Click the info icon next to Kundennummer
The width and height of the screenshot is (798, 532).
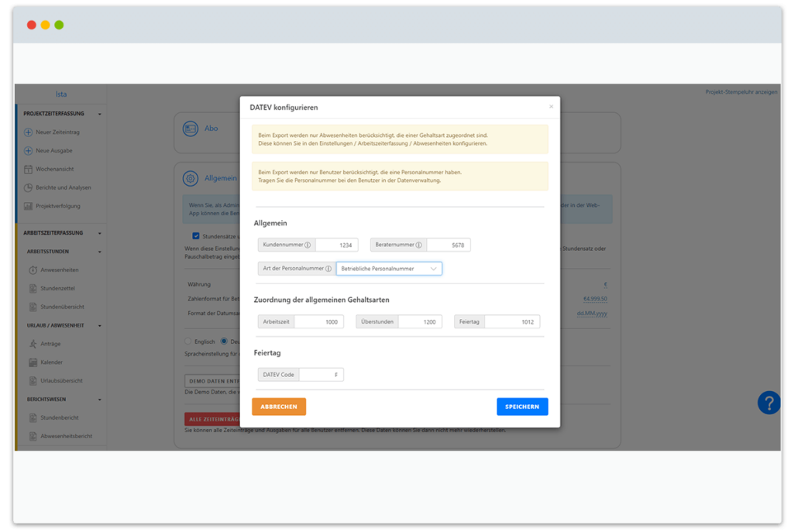click(x=308, y=245)
